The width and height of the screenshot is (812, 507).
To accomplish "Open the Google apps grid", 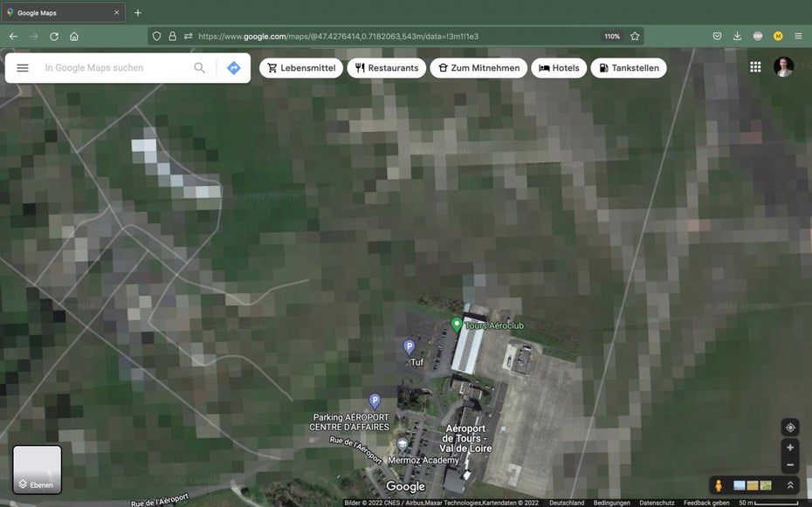I will [x=755, y=67].
